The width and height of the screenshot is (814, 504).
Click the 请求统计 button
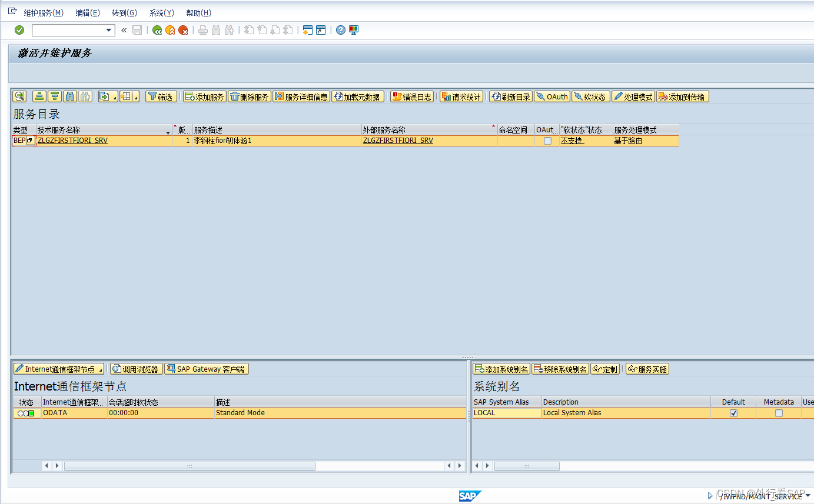pos(461,96)
